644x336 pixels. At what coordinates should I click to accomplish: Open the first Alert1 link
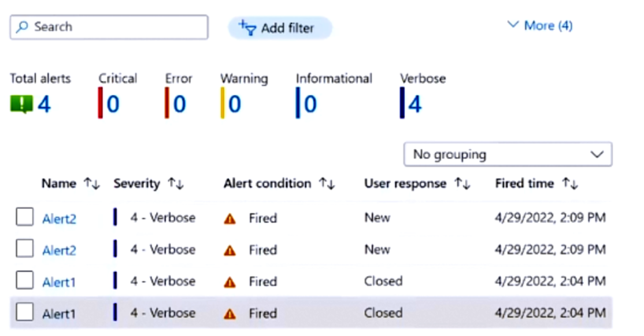tap(58, 281)
